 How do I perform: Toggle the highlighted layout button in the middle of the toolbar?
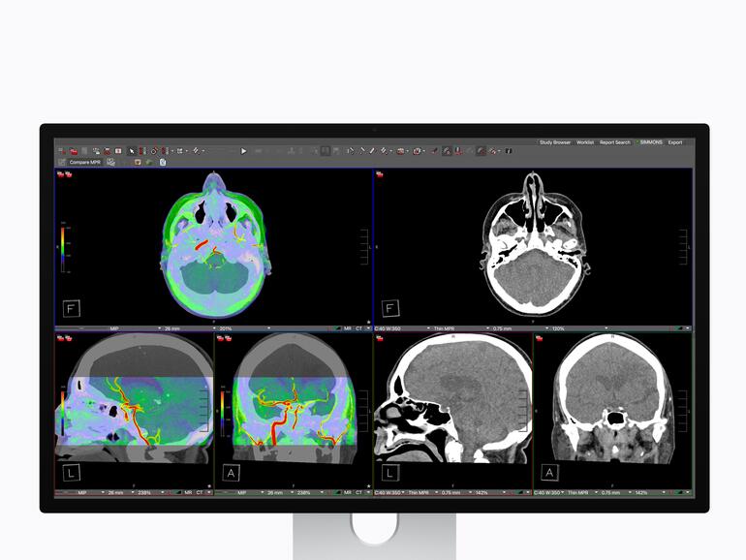326,151
